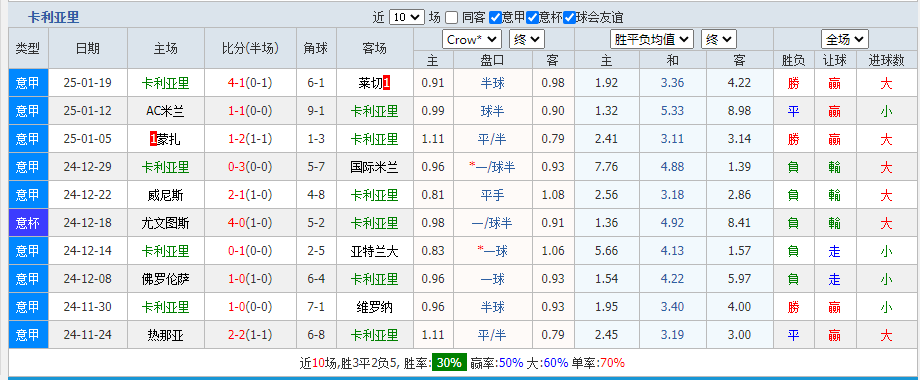The image size is (920, 380).
Task: Click the green 30% win rate badge
Action: point(449,362)
